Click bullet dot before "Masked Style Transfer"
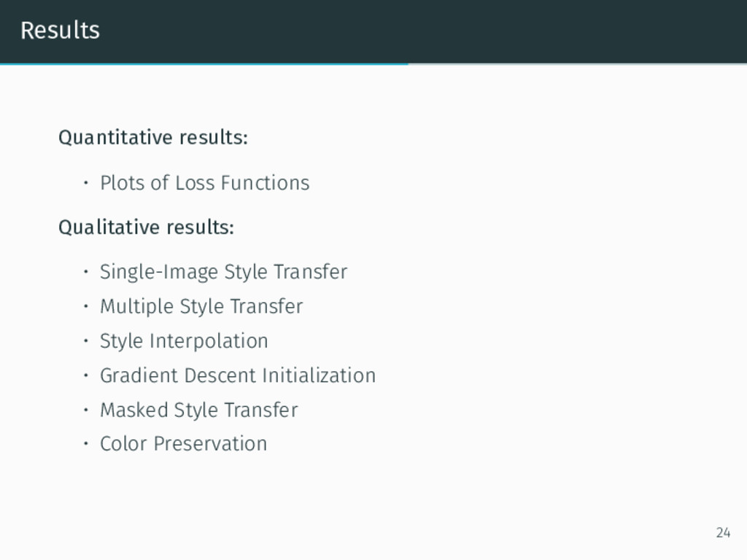This screenshot has width=747, height=560. (x=86, y=410)
